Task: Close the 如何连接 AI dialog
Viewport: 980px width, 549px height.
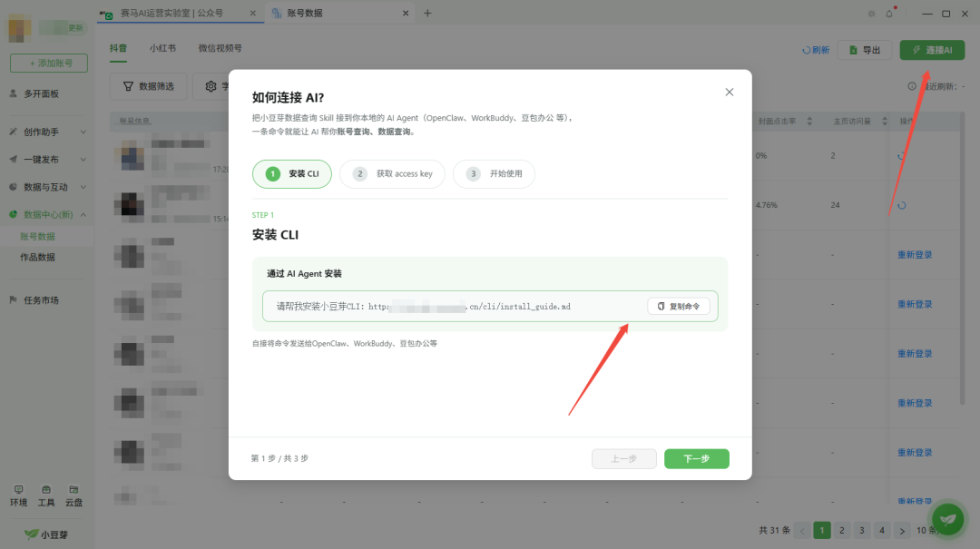Action: coord(729,92)
